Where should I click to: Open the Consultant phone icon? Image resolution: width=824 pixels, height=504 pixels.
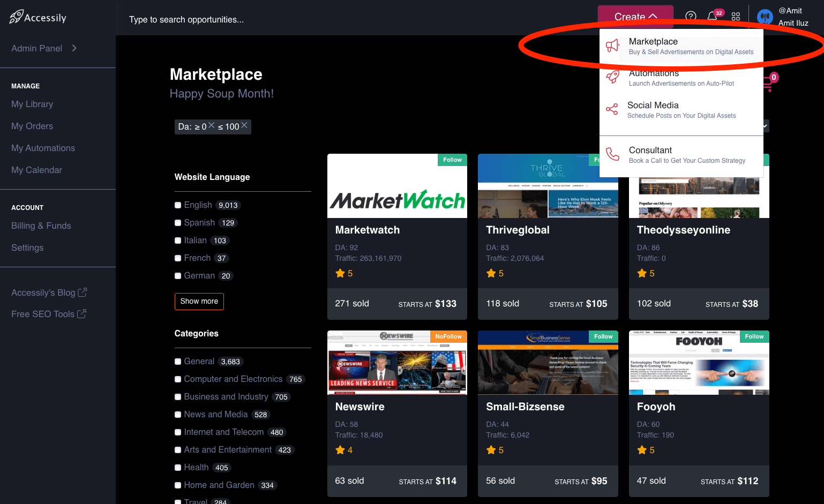pos(612,154)
